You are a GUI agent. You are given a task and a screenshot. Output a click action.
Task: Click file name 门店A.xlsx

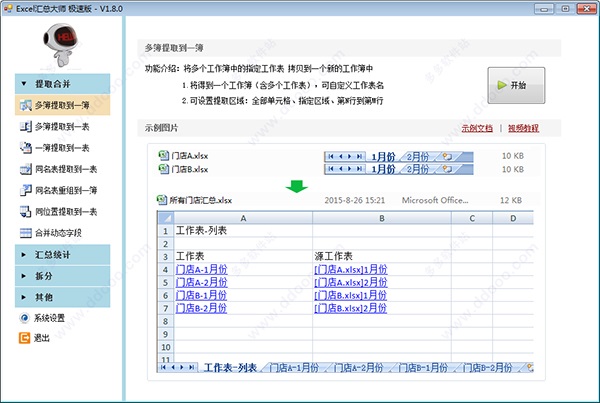pos(190,156)
